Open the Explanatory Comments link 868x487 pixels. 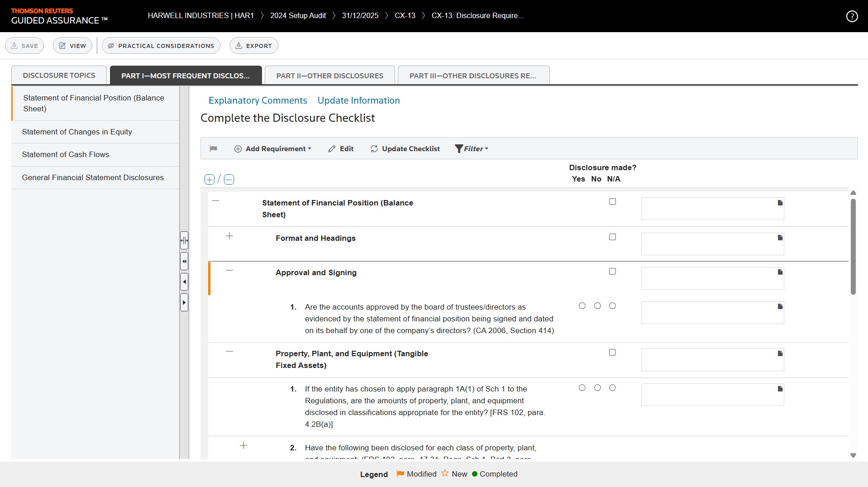(258, 100)
